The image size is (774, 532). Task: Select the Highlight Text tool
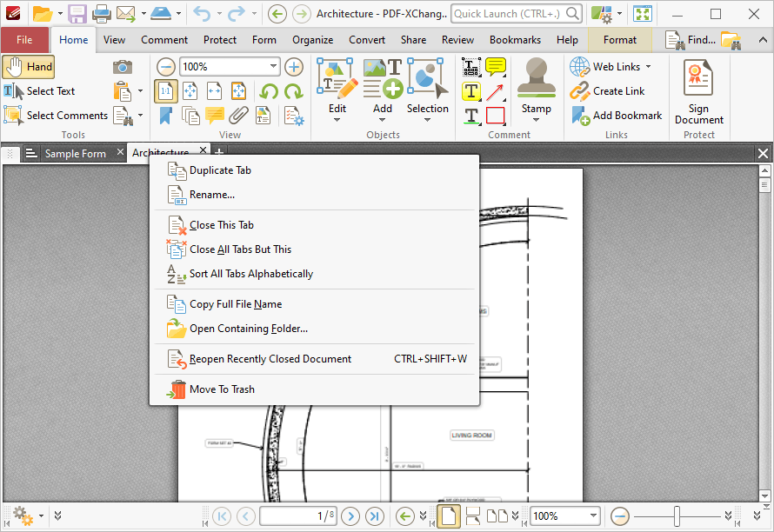point(471,91)
